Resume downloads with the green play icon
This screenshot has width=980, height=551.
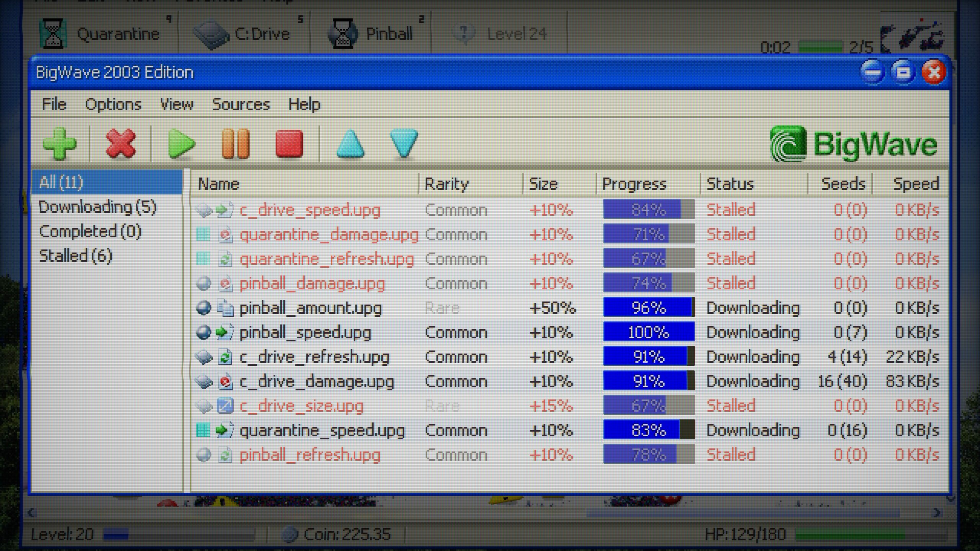click(181, 144)
